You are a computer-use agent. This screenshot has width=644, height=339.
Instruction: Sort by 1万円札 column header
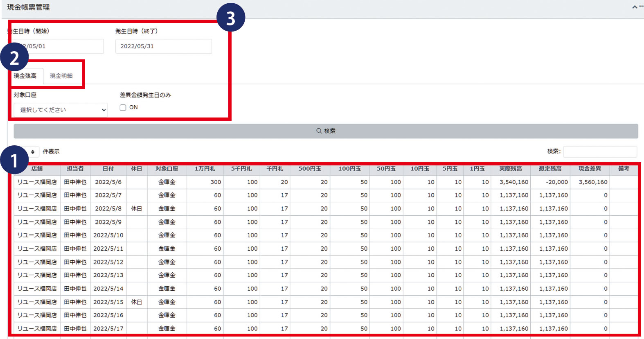point(205,169)
